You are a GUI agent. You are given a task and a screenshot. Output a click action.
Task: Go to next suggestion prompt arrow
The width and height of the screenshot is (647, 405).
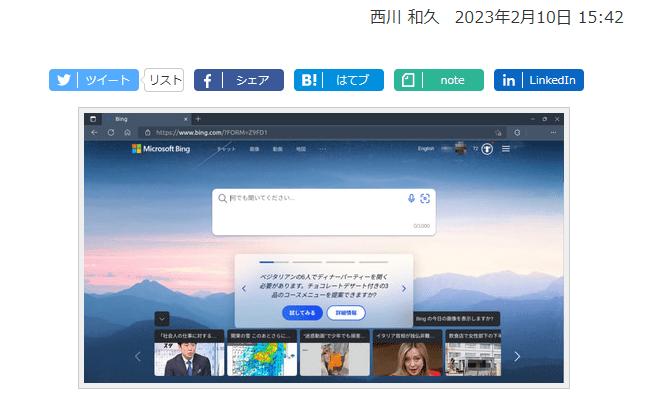pos(404,288)
